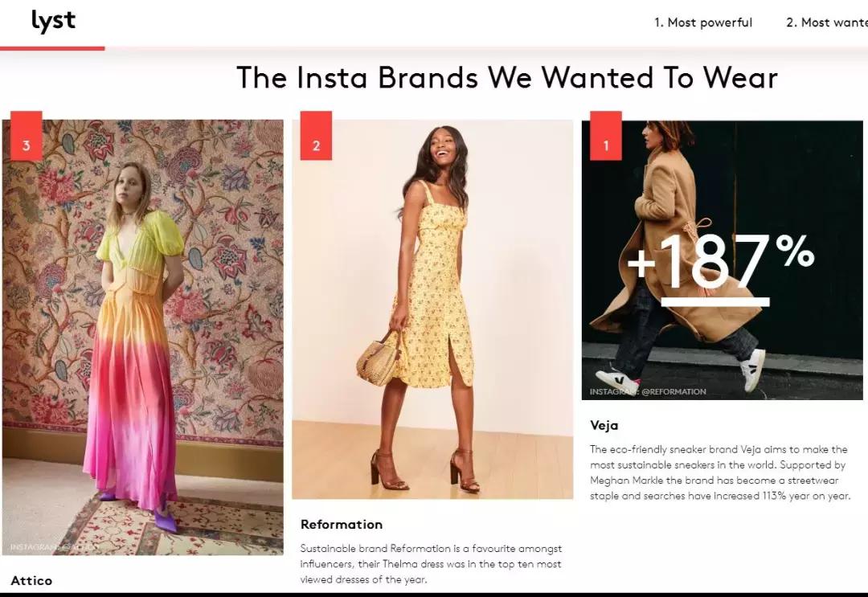Viewport: 868px width, 597px height.
Task: Open the Most powerful section
Action: click(703, 22)
